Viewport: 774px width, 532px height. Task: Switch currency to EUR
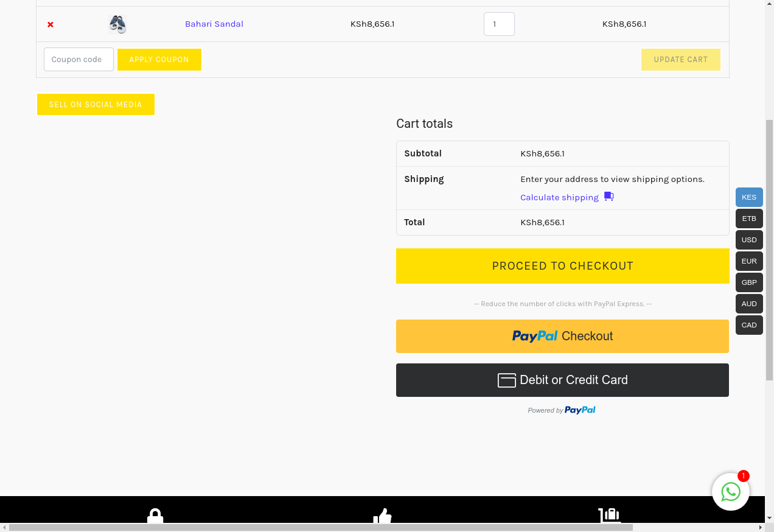749,261
